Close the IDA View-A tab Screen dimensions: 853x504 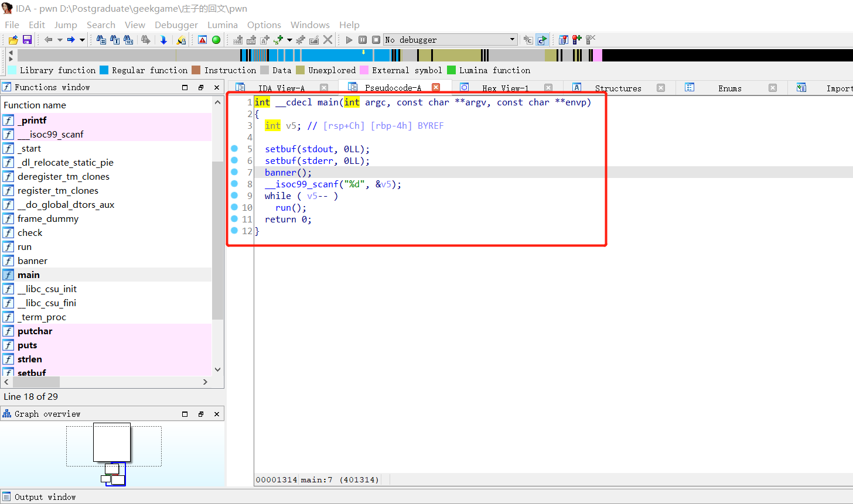[324, 88]
